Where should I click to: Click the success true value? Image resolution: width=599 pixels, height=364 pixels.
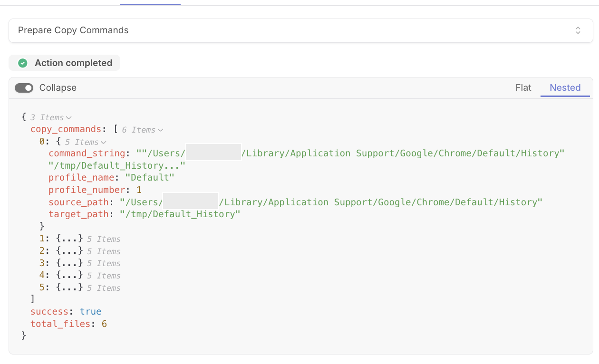90,312
